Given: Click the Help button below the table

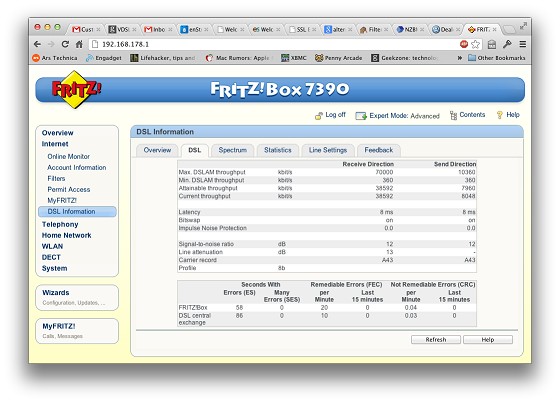Looking at the screenshot, I should pyautogui.click(x=488, y=339).
